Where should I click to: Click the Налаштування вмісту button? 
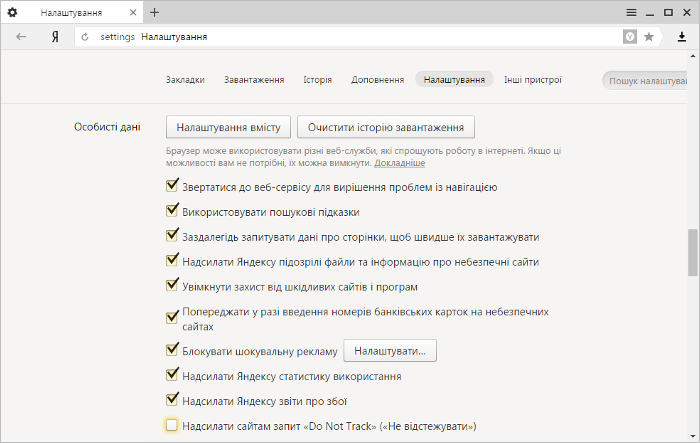tap(229, 127)
